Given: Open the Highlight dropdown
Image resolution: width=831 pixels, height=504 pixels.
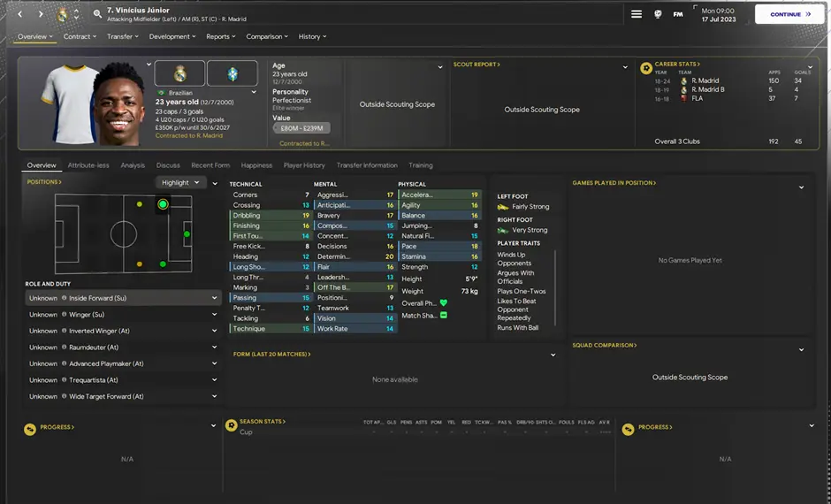Looking at the screenshot, I should 180,182.
